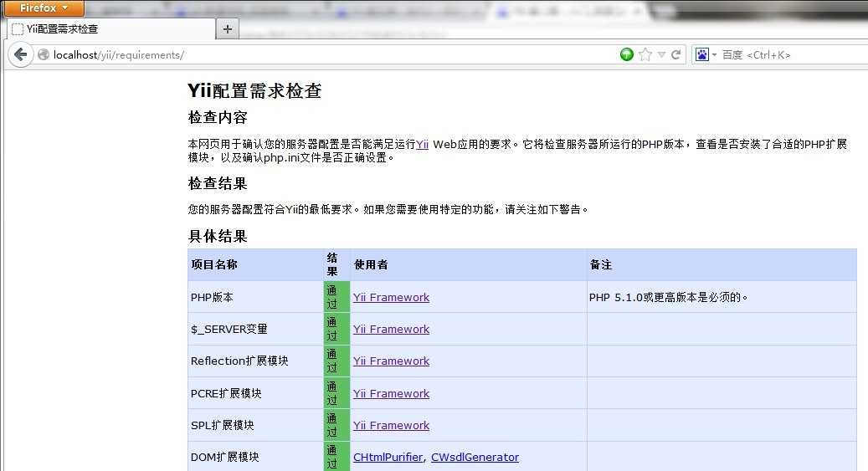Go back with the back arrow
Image resolution: width=868 pixels, height=471 pixels.
(20, 54)
